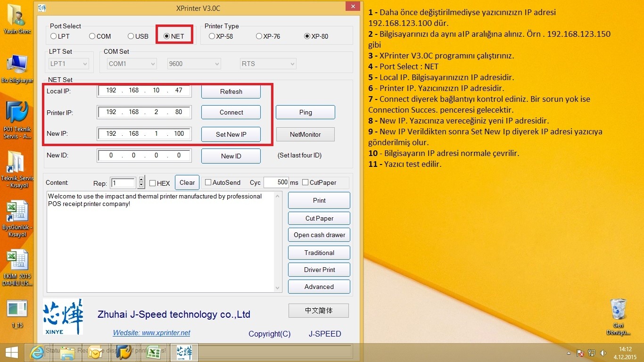
Task: Open the BysGünlük Excel shortcut
Action: pos(17,219)
